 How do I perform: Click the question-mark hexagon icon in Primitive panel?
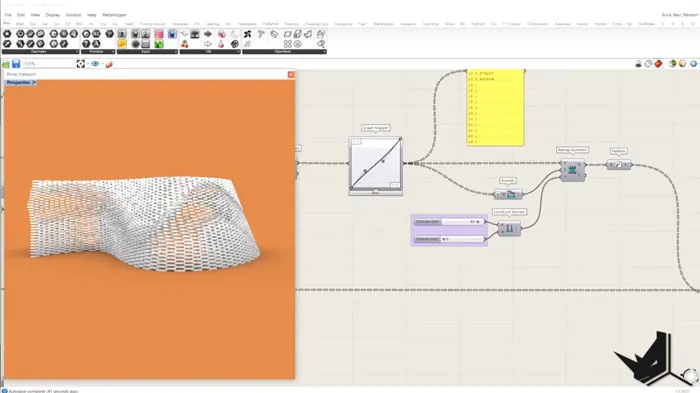click(86, 44)
